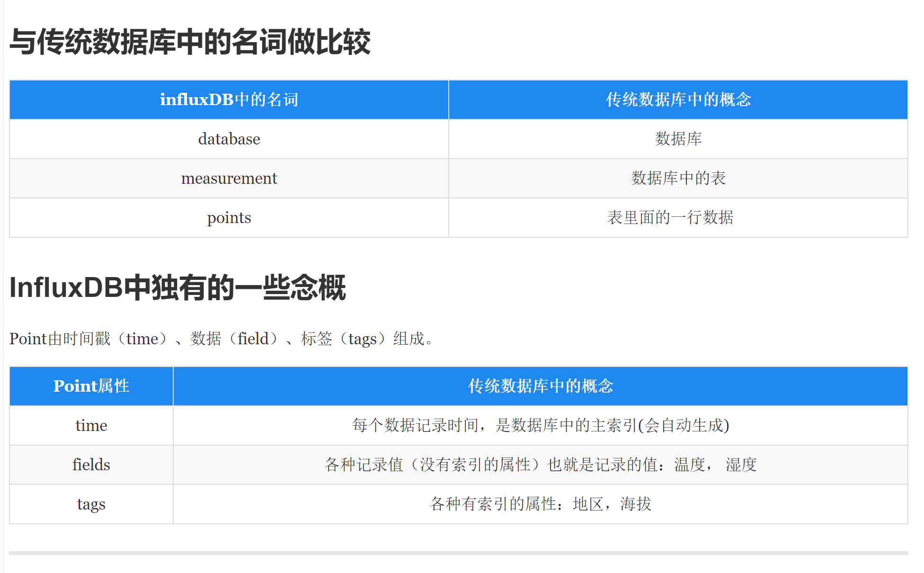Click the 每个数据记录时间 description cell

(x=540, y=425)
